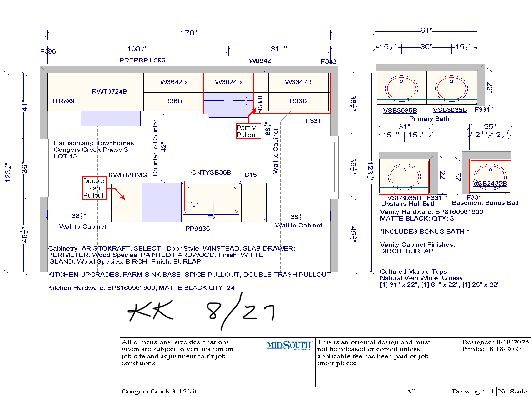Click the CNTYSB36B farm sink base label

[x=211, y=173]
